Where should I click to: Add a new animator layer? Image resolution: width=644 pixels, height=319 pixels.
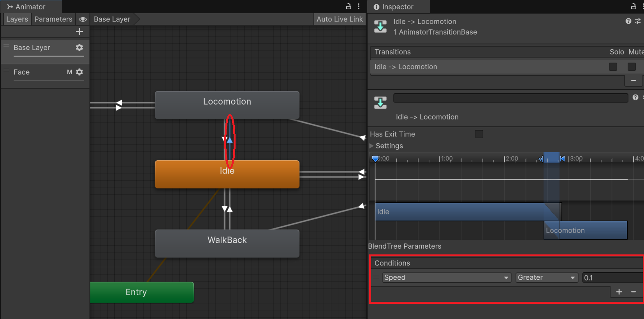pos(79,32)
